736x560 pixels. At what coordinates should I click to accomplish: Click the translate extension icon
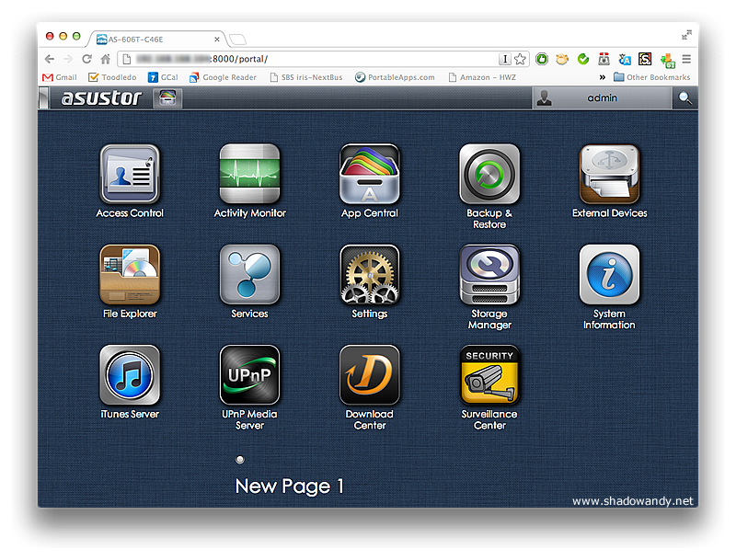pos(625,59)
